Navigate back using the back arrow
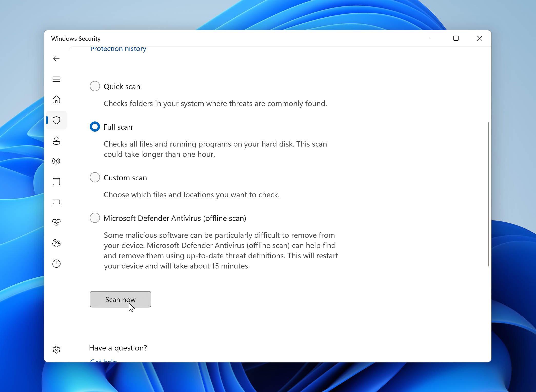The width and height of the screenshot is (536, 392). point(56,59)
